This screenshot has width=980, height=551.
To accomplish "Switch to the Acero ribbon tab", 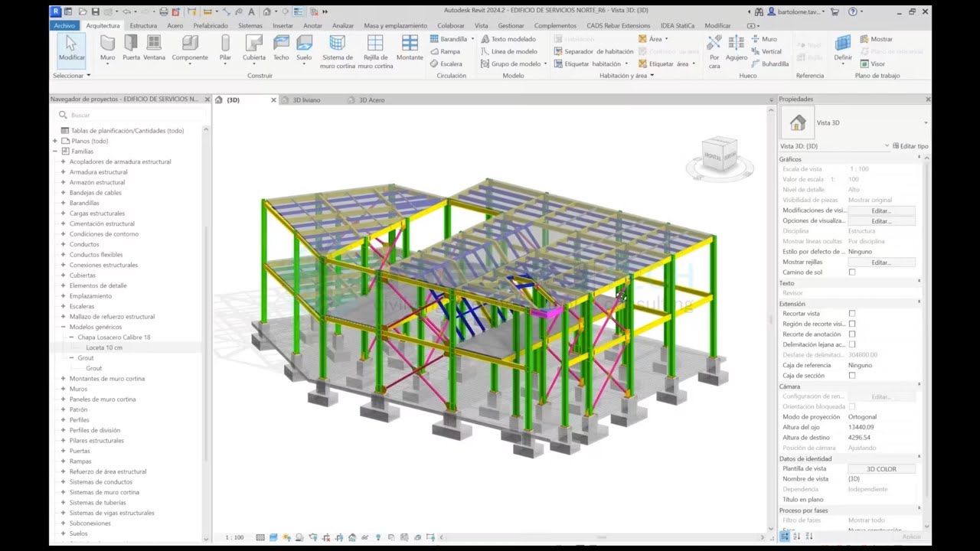I will click(x=175, y=25).
